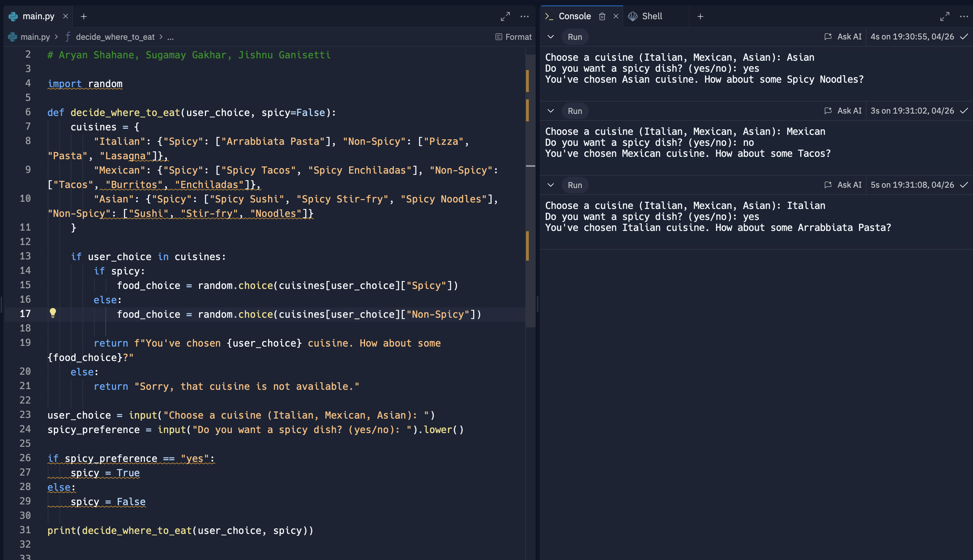Image resolution: width=973 pixels, height=560 pixels.
Task: Add a new editor tab with plus
Action: [x=83, y=16]
